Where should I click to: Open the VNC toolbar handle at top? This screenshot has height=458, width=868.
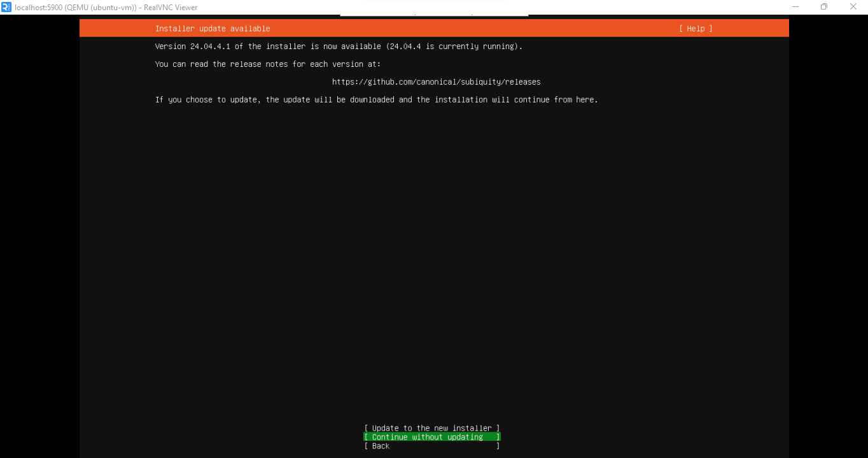434,15
